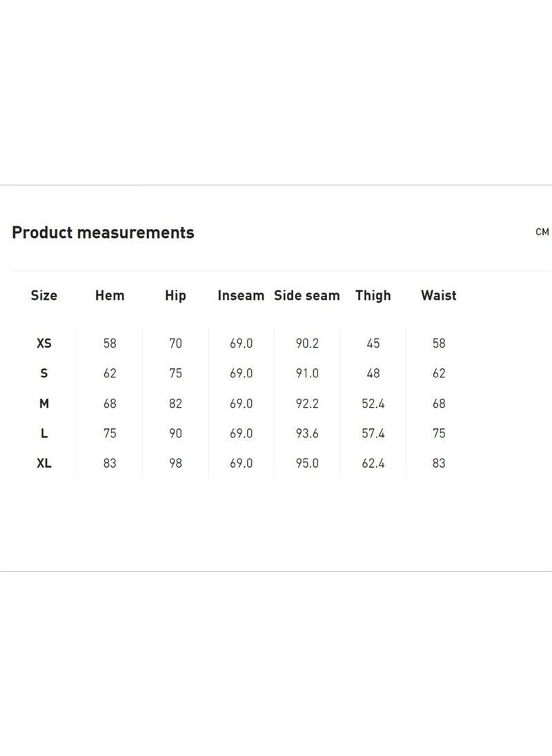552x756 pixels.
Task: Click the Hip column header
Action: click(175, 295)
